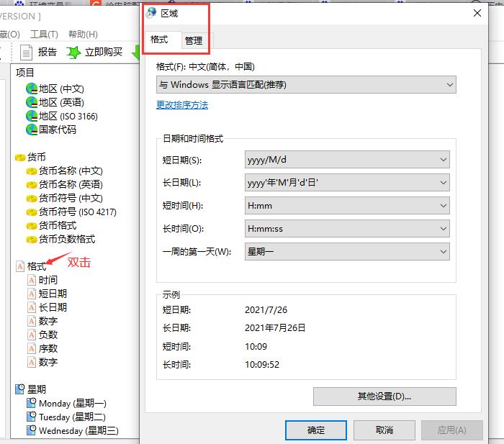Open the 工具(T) menu
Viewport: 504px width, 444px height.
[x=44, y=34]
